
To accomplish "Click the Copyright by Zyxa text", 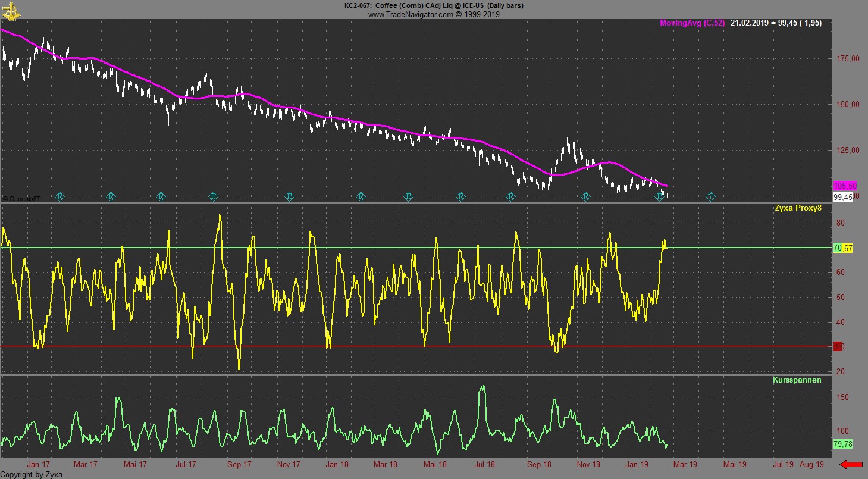I will (31, 475).
